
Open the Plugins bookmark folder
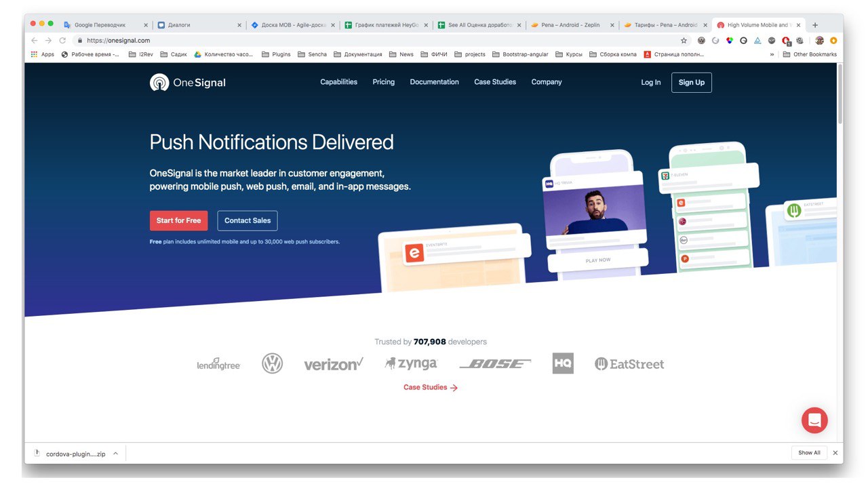coord(276,54)
